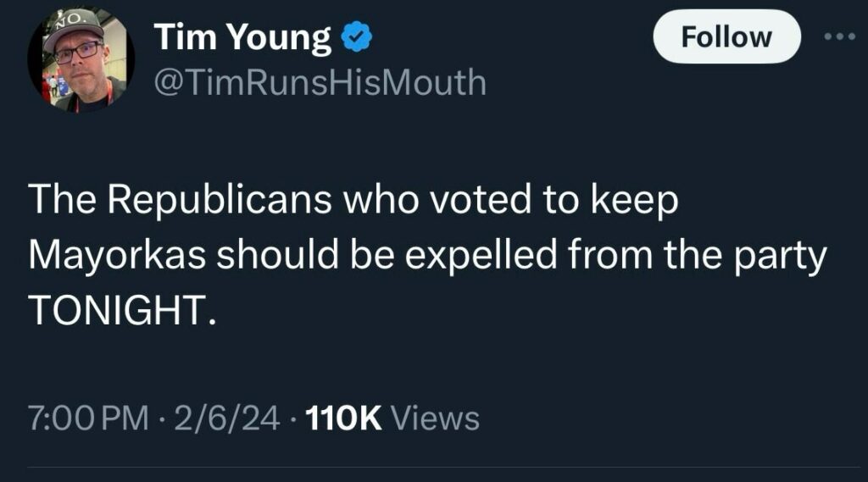Click the Views label

437,418
